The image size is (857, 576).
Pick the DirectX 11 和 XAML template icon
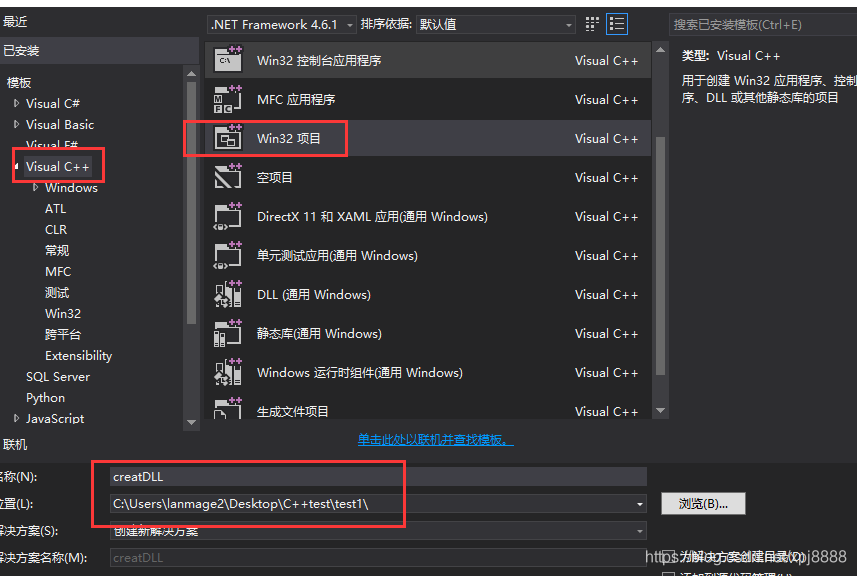228,216
